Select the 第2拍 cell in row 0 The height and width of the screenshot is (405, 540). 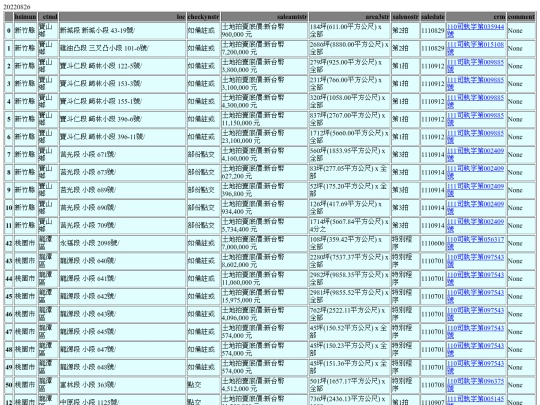(x=405, y=30)
